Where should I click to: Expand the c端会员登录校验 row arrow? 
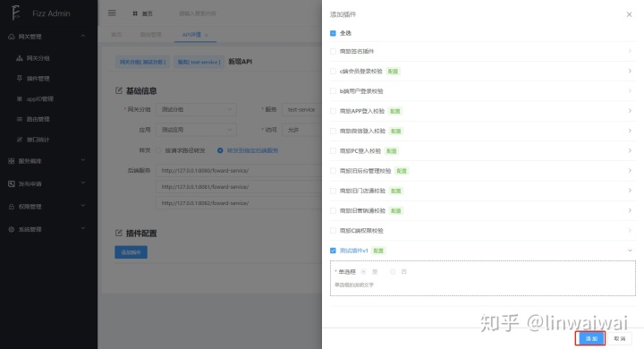630,71
